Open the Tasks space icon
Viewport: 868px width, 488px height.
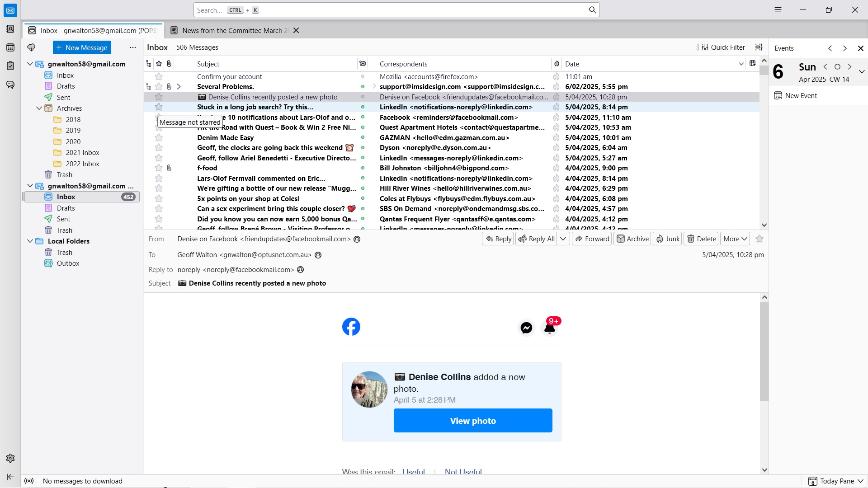coord(10,66)
